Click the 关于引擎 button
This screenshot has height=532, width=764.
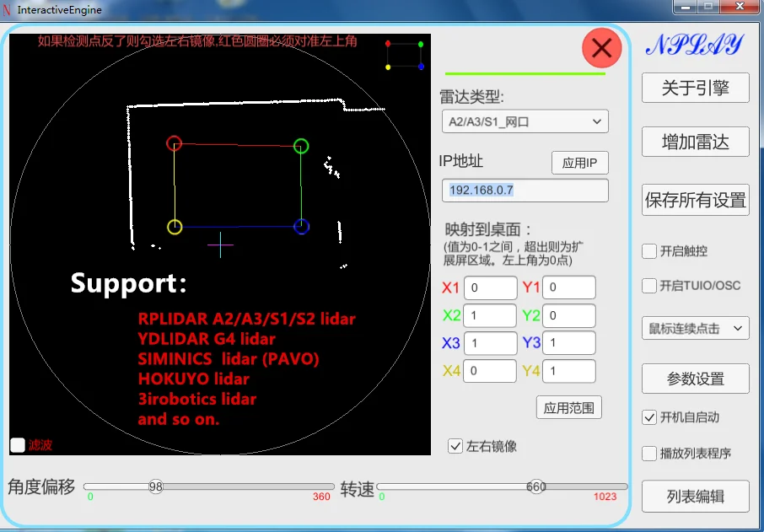tap(695, 87)
